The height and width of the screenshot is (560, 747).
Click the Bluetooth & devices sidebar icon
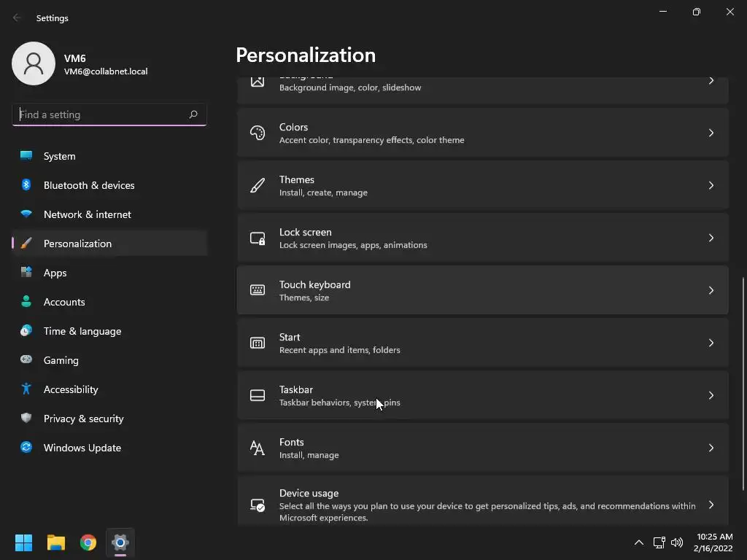(26, 185)
